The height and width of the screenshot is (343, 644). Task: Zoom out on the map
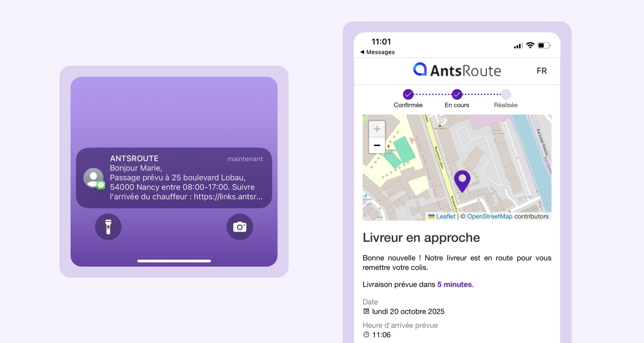(377, 145)
